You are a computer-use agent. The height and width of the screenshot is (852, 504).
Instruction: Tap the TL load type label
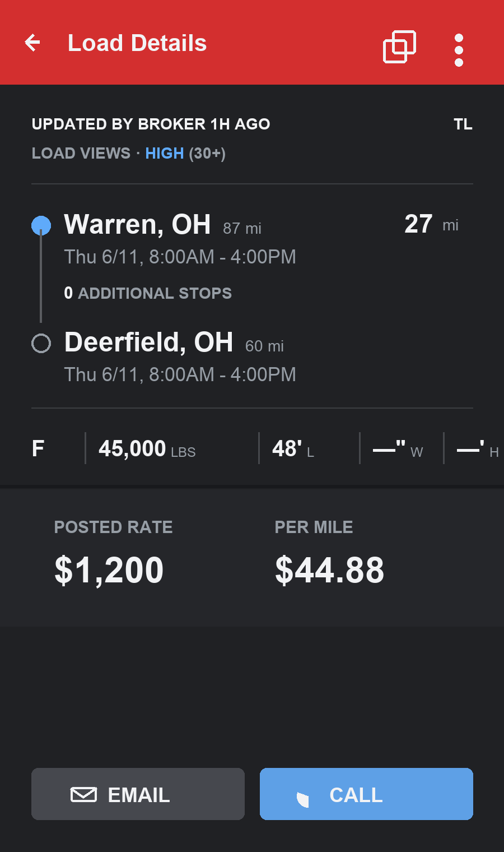coord(463,124)
